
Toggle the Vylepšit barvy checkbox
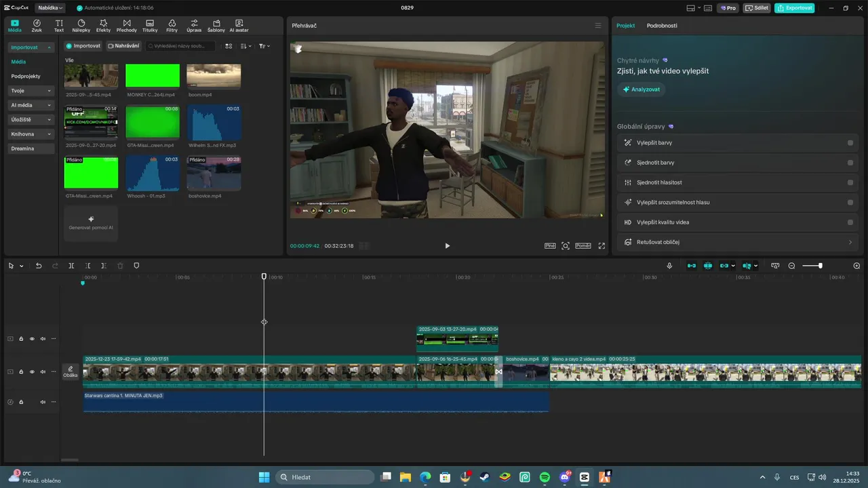[x=850, y=143]
